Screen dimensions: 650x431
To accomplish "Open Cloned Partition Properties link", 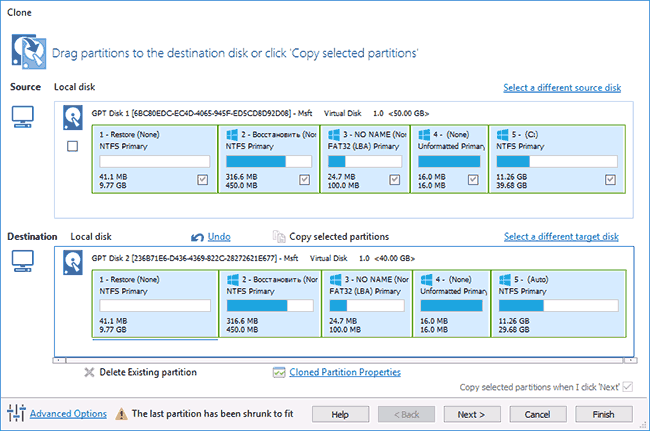I will 345,372.
